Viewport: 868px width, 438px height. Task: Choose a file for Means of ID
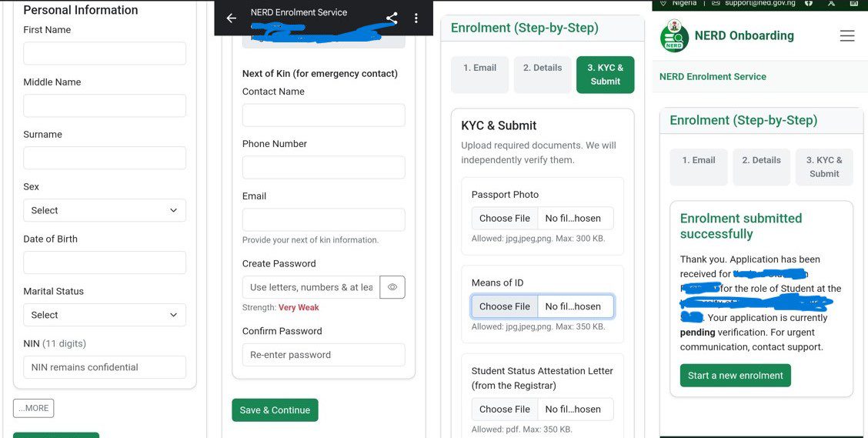(505, 306)
